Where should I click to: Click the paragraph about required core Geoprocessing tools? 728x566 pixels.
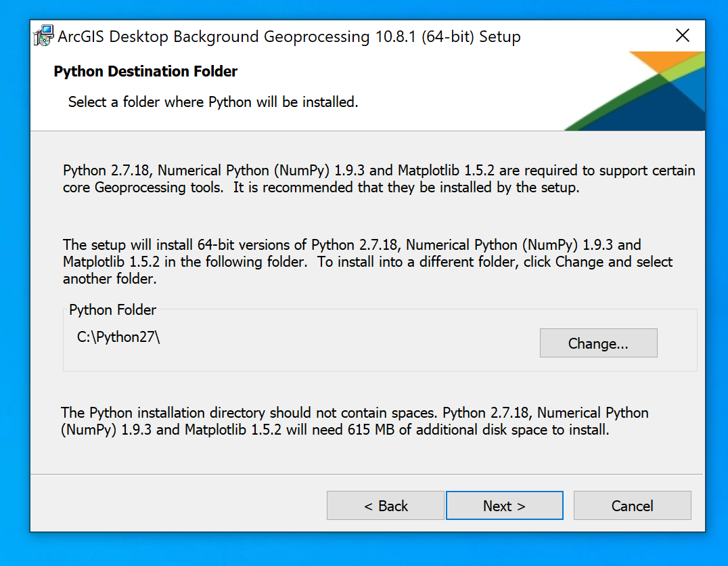pos(379,179)
